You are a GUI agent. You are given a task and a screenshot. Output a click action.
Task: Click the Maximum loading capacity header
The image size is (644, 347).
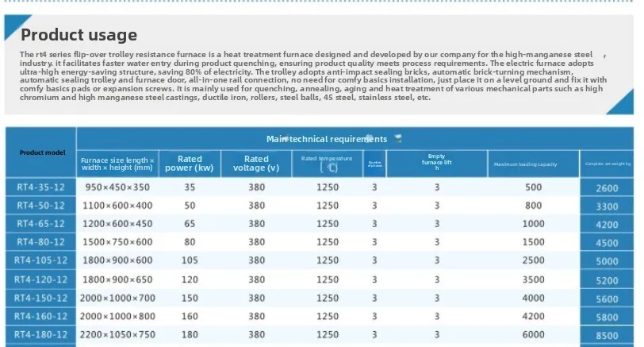(525, 164)
